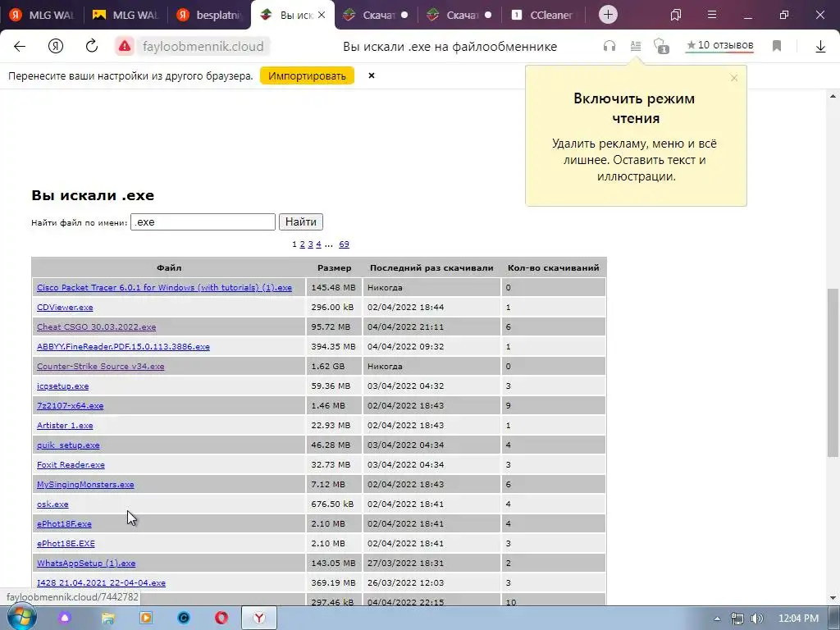Bookmark this page with the bookmark icon
The height and width of the screenshot is (630, 840).
coord(777,47)
